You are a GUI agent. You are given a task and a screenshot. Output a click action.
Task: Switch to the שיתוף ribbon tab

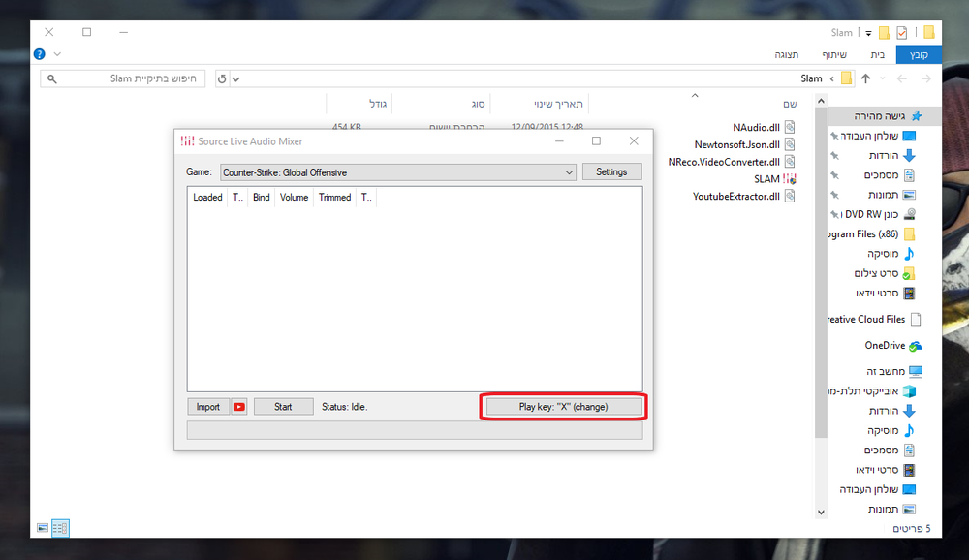(x=834, y=54)
